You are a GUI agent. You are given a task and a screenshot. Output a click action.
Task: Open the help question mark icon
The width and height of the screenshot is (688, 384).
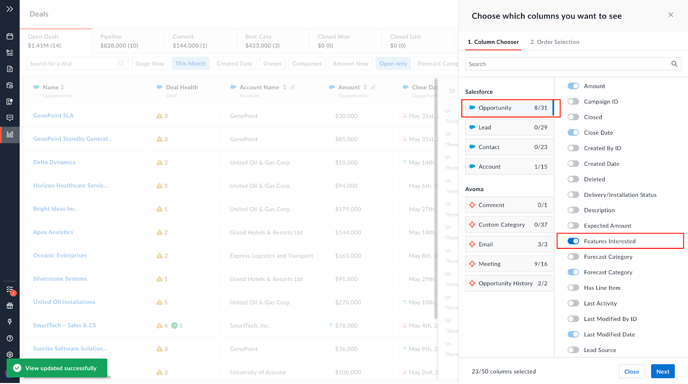coord(10,338)
